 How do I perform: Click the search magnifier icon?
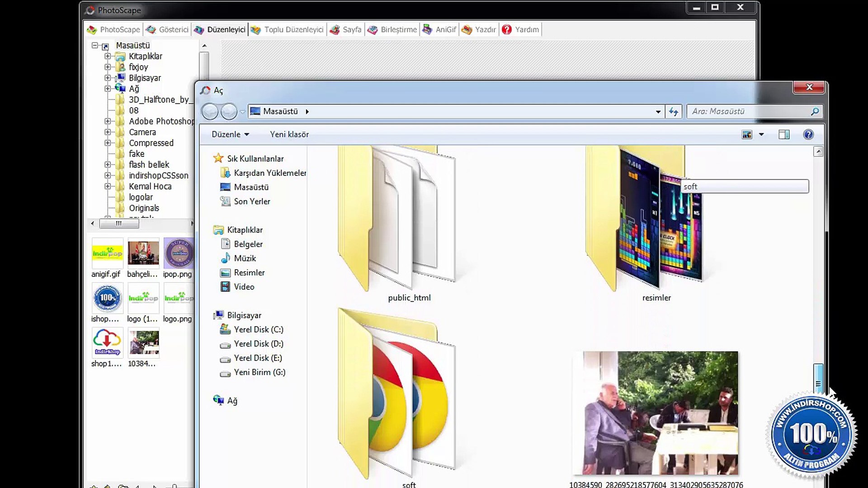tap(815, 112)
